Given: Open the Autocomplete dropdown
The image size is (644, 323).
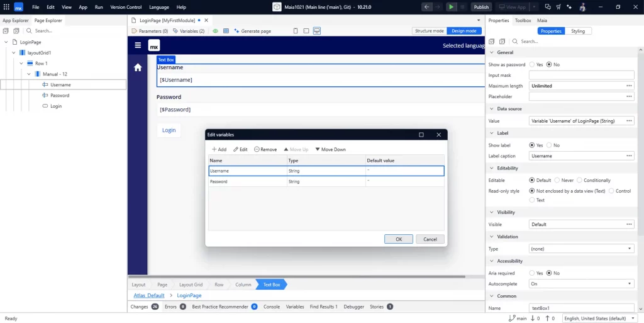Looking at the screenshot, I should [581, 284].
